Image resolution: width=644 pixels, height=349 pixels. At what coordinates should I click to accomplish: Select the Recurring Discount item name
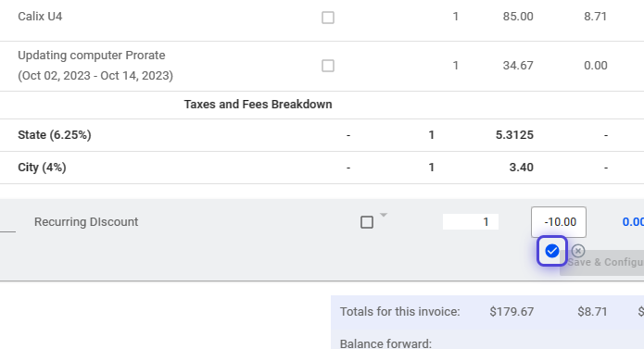86,222
